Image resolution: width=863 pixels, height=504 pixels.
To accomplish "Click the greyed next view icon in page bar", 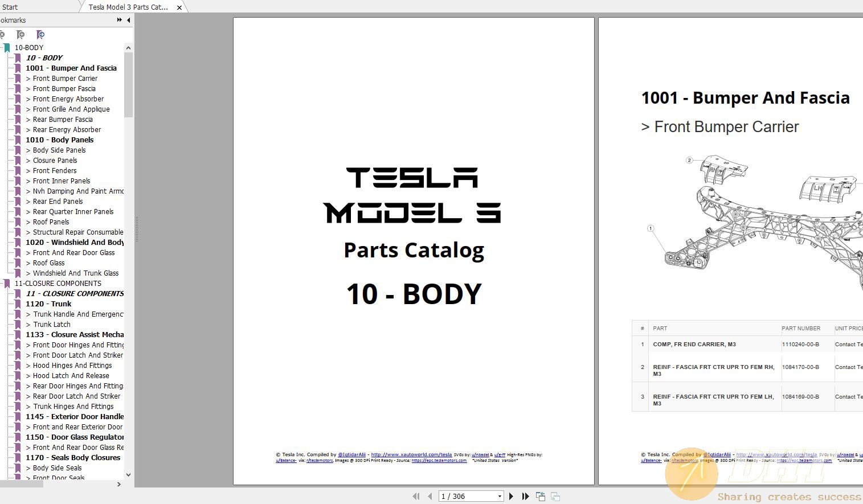I will [555, 497].
